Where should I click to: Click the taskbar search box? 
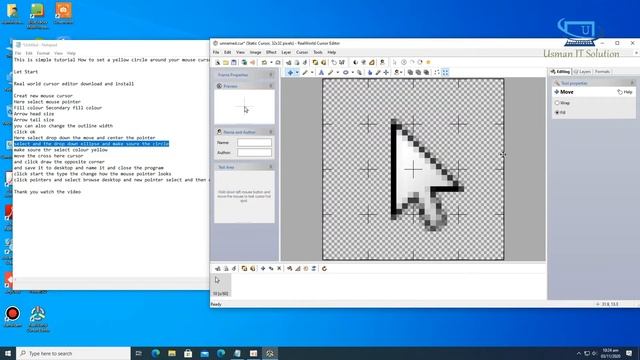(73, 353)
